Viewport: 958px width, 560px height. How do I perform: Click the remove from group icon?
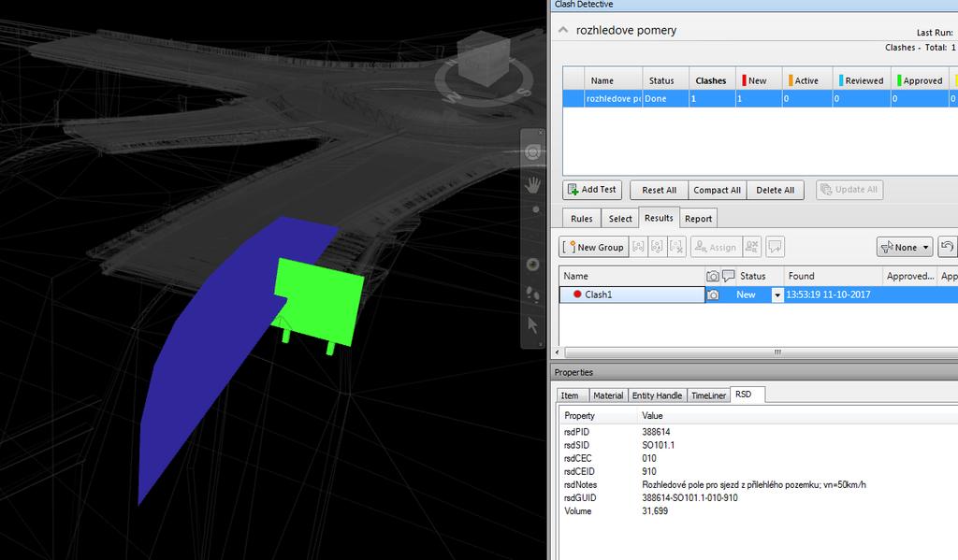657,247
